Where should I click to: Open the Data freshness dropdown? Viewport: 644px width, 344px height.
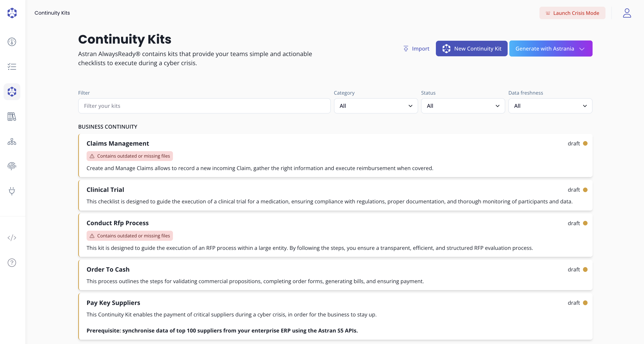[x=550, y=106]
